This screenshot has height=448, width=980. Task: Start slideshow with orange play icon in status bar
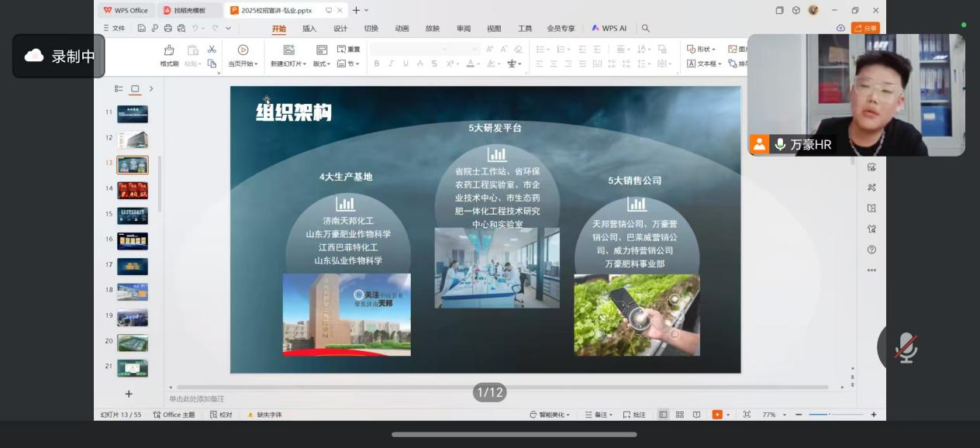point(717,415)
